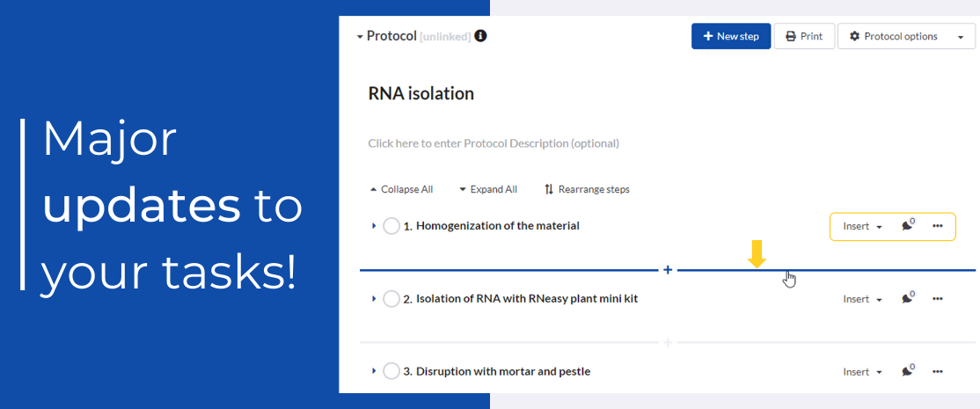The width and height of the screenshot is (980, 409).
Task: Click the info icon next to Protocol
Action: pyautogui.click(x=480, y=36)
